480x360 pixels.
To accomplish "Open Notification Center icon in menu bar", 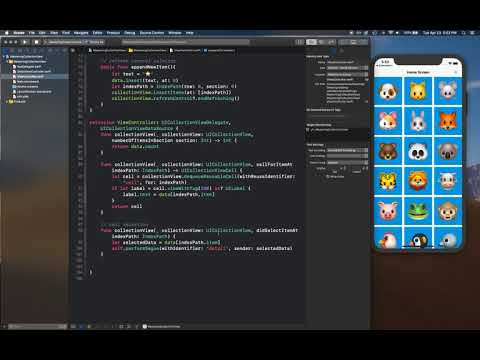I will click(x=472, y=33).
